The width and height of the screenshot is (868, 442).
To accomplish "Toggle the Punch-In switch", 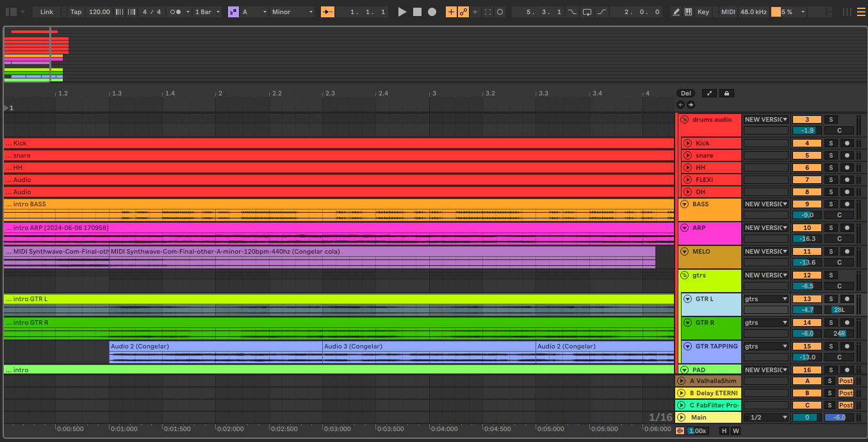I will pyautogui.click(x=572, y=12).
